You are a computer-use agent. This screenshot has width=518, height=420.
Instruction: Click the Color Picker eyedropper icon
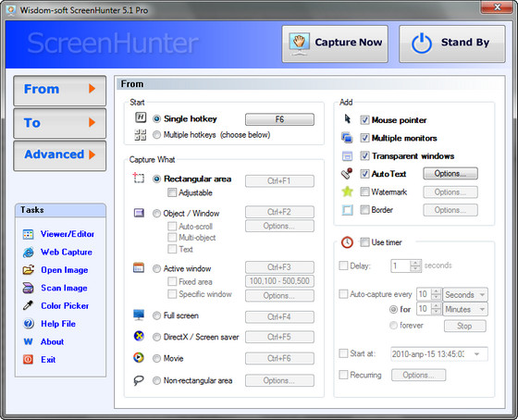28,305
